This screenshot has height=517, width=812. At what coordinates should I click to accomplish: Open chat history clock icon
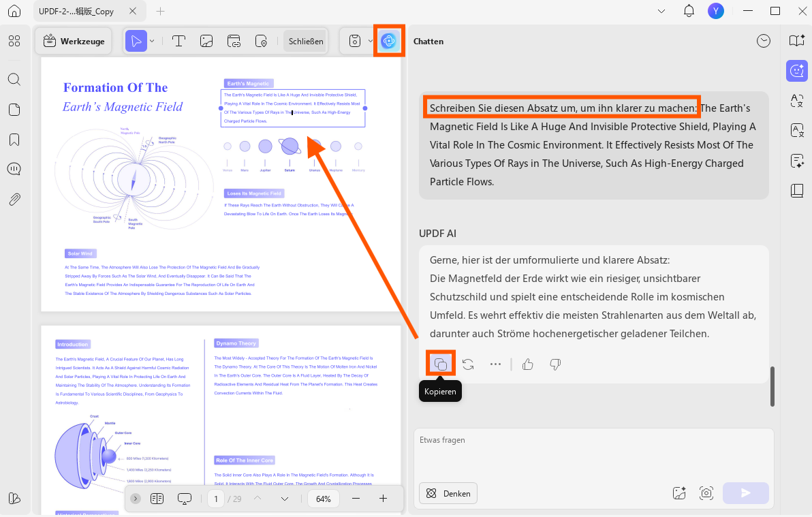763,41
